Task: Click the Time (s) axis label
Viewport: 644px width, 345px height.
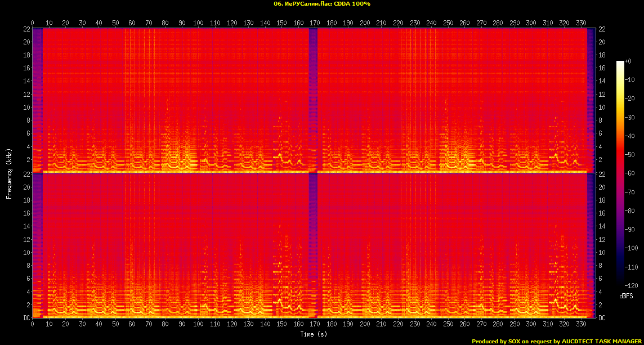Action: pos(315,334)
